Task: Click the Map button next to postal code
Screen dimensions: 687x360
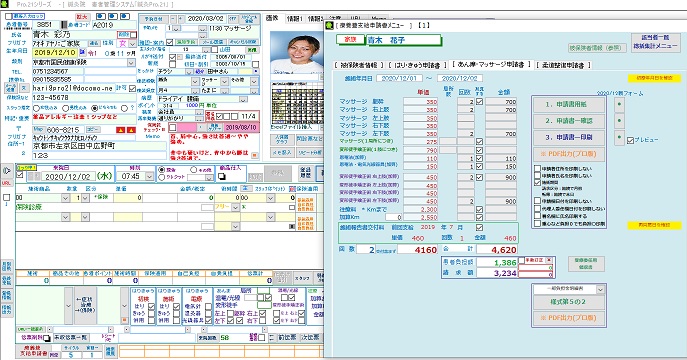Action: click(x=39, y=130)
